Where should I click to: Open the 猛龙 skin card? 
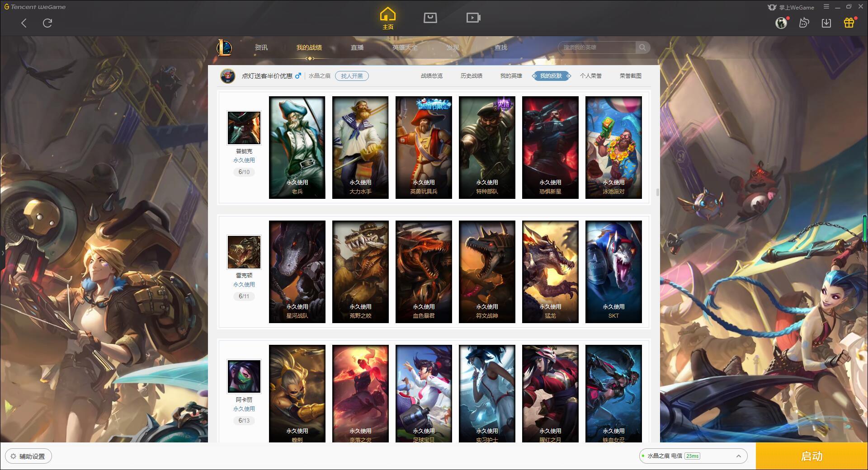pos(550,272)
